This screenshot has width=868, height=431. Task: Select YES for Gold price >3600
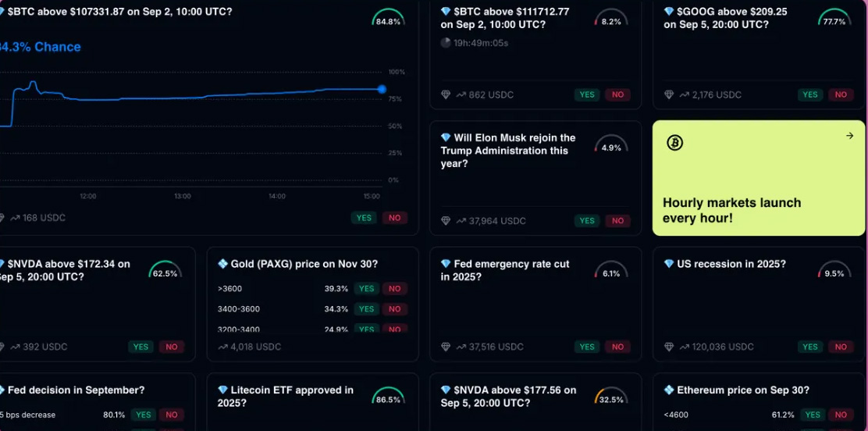pos(365,289)
